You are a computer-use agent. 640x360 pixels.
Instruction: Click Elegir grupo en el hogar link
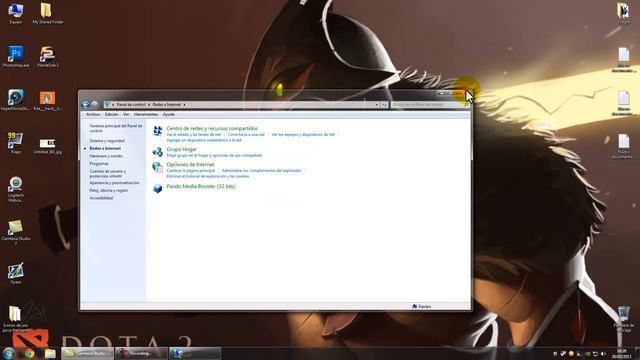[x=214, y=156]
